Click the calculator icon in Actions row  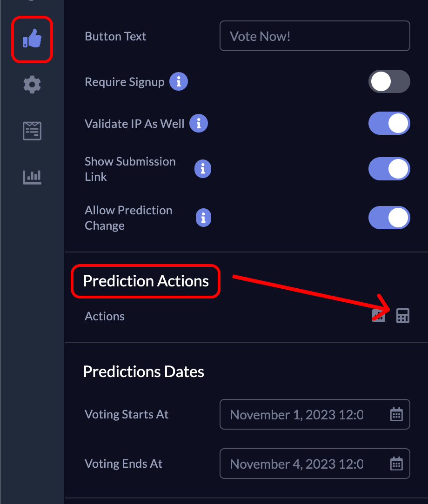point(402,316)
